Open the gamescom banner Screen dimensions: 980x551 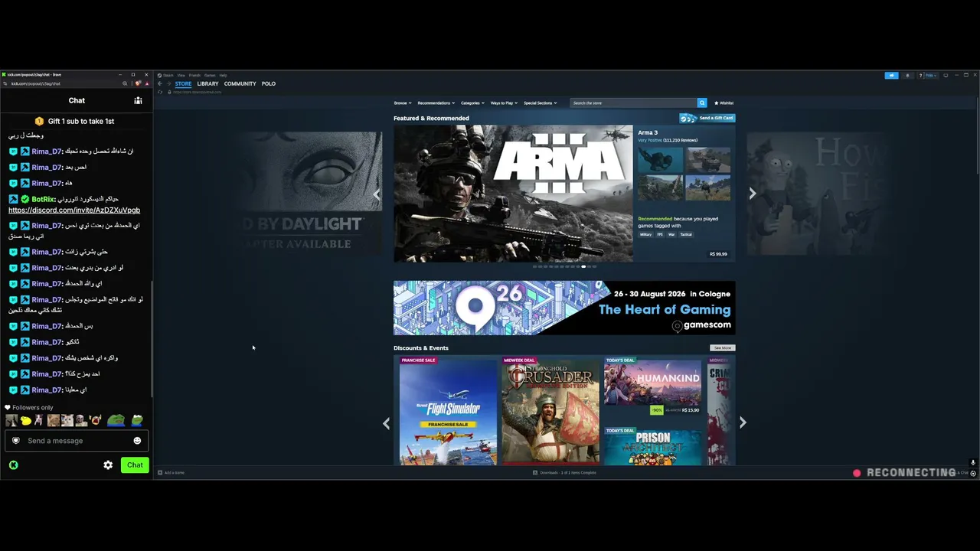point(564,308)
